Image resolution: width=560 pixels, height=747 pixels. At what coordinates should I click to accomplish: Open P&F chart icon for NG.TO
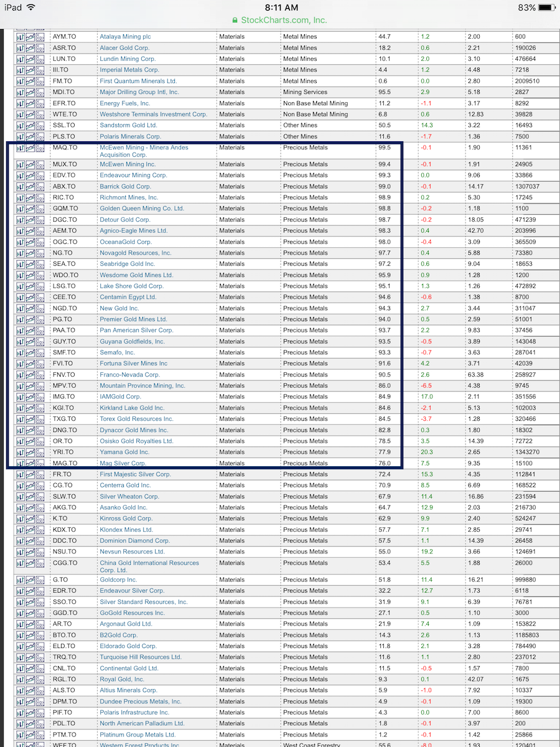pyautogui.click(x=40, y=253)
